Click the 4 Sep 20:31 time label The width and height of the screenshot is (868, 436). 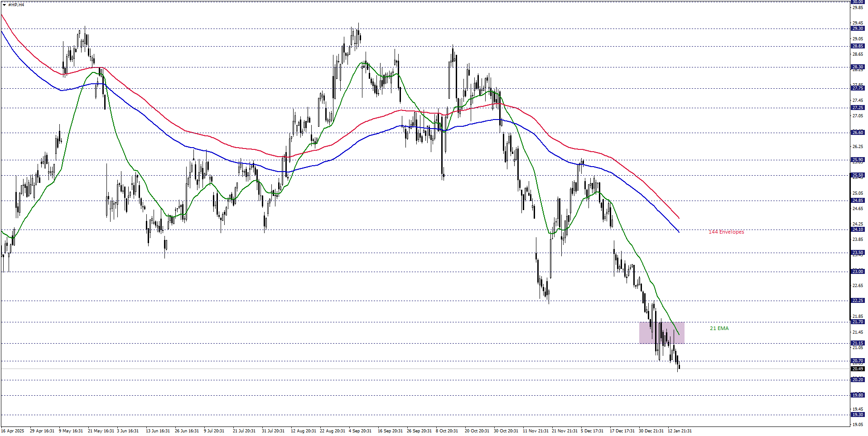pyautogui.click(x=360, y=431)
